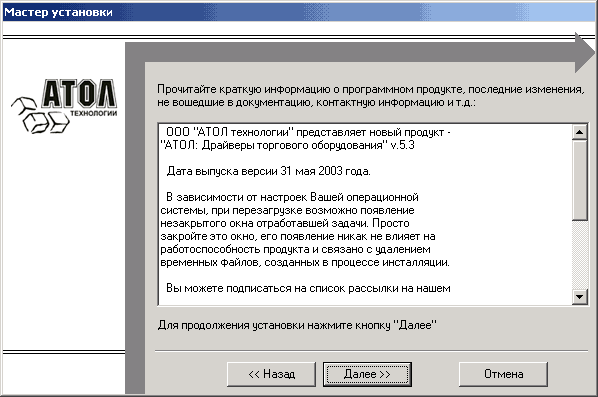Click the scrollbar down arrow
Image resolution: width=598 pixels, height=397 pixels.
[579, 296]
